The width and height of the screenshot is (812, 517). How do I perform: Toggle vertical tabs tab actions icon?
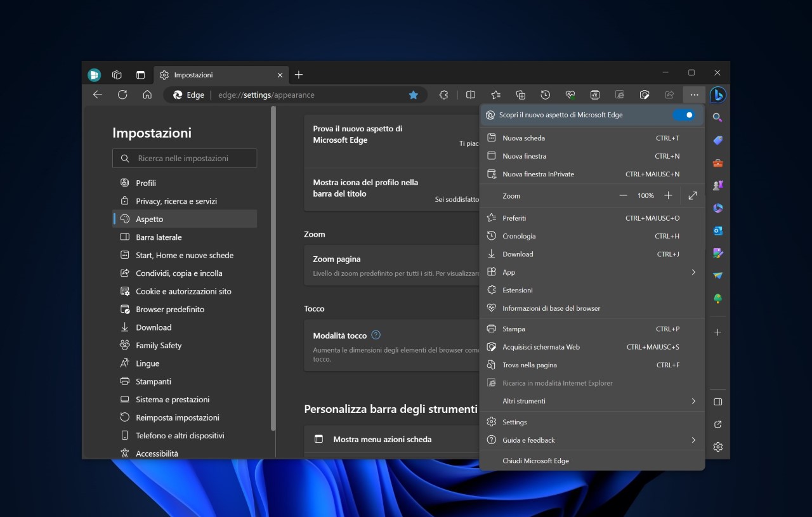click(x=140, y=75)
